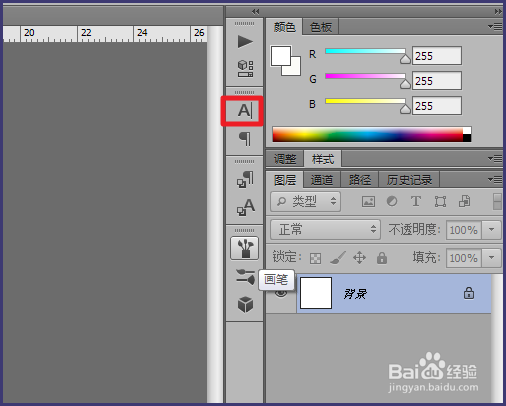
Task: Switch to the 调整 tab
Action: tap(285, 159)
